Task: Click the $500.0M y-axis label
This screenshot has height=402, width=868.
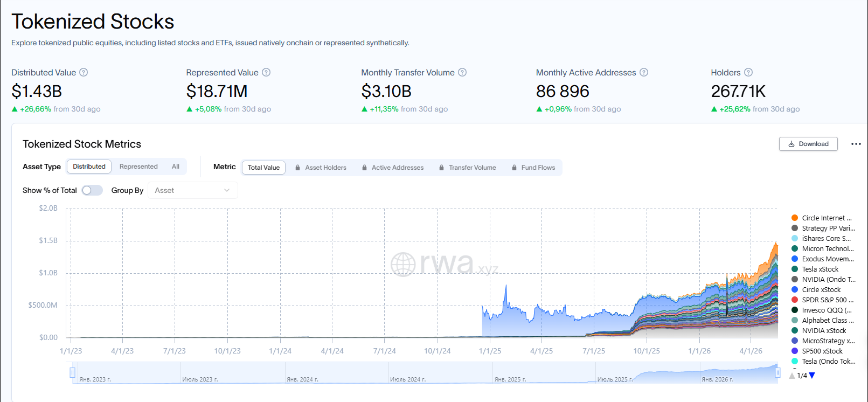Action: [43, 305]
